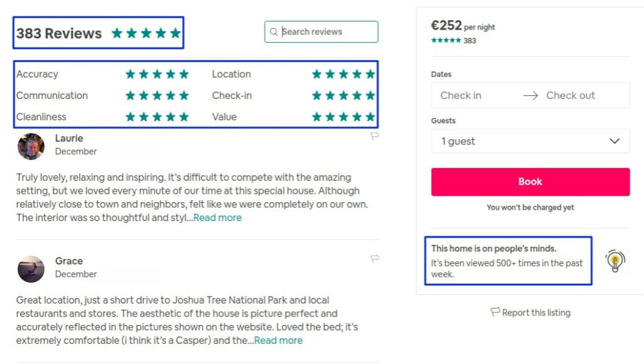The image size is (644, 364).
Task: Click inside the Search reviews box
Action: [x=321, y=31]
